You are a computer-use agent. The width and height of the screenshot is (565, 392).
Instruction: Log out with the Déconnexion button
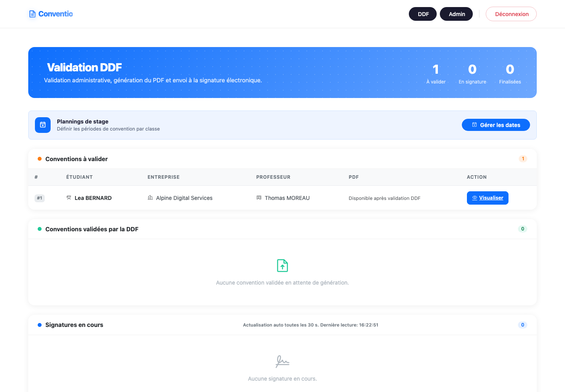pos(511,14)
